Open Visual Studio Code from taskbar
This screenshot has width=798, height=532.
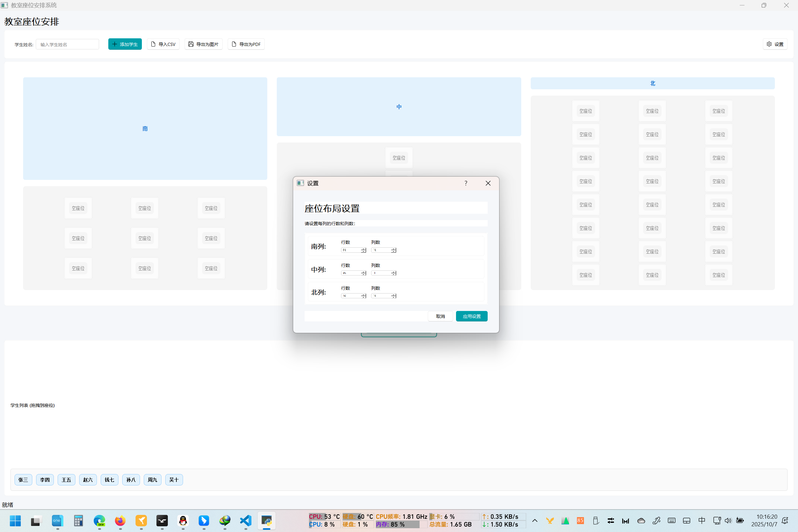coord(246,521)
